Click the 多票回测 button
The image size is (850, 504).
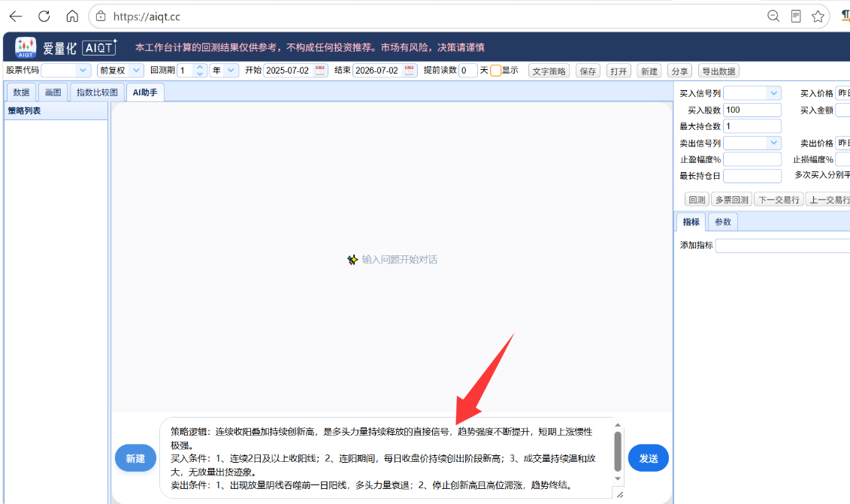(731, 200)
